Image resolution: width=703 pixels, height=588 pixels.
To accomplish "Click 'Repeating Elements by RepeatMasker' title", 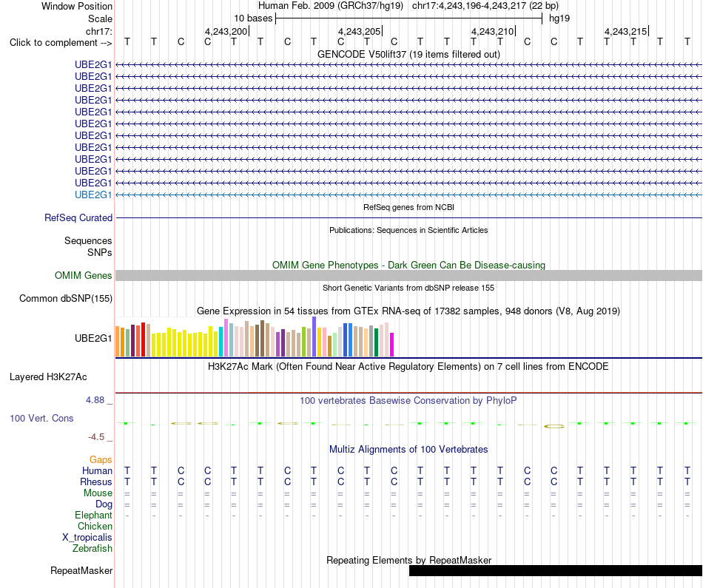I will tap(408, 560).
